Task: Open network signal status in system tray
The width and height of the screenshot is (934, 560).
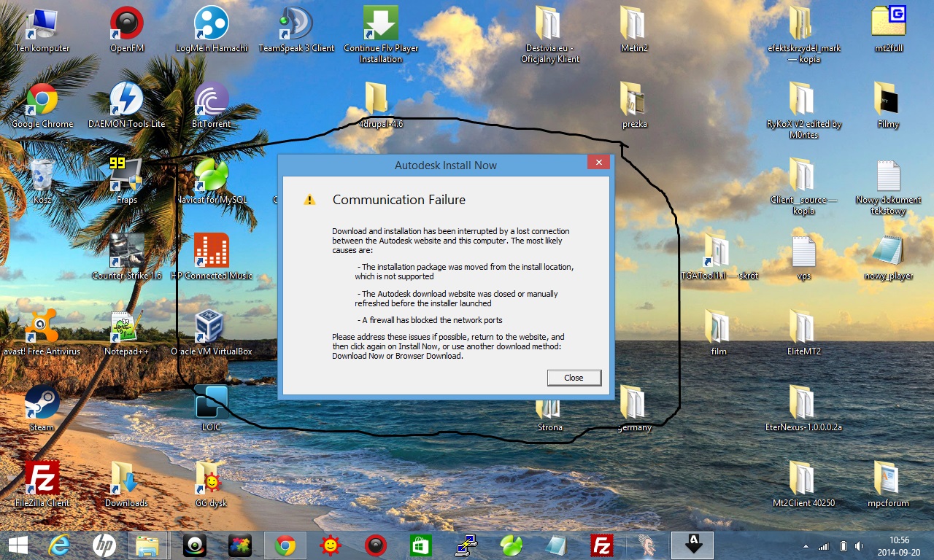Action: point(824,545)
